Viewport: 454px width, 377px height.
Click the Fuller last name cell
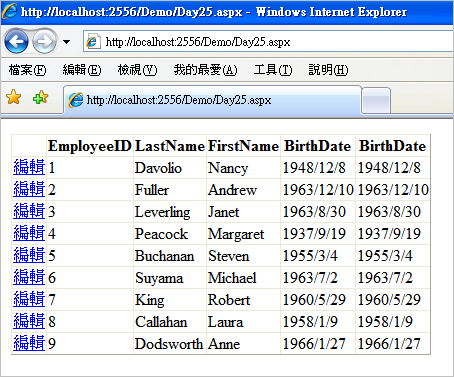pos(170,190)
